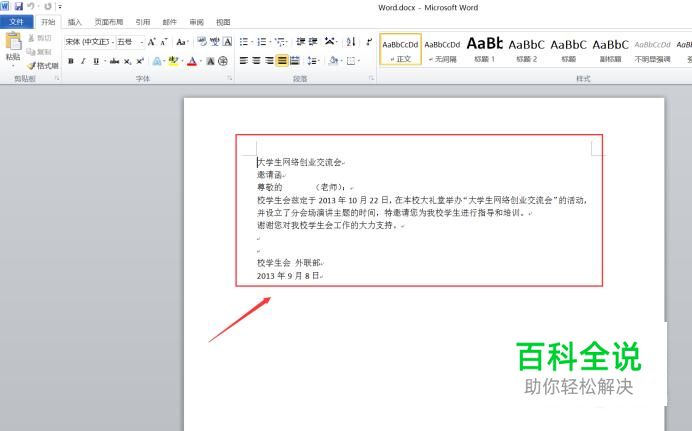Click the Text Effects glowing A icon
The width and height of the screenshot is (692, 431).
coord(157,61)
